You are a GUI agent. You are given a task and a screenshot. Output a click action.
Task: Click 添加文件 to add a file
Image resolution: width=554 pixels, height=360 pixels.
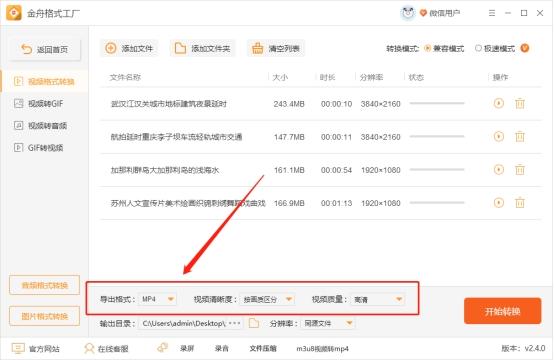coord(129,48)
